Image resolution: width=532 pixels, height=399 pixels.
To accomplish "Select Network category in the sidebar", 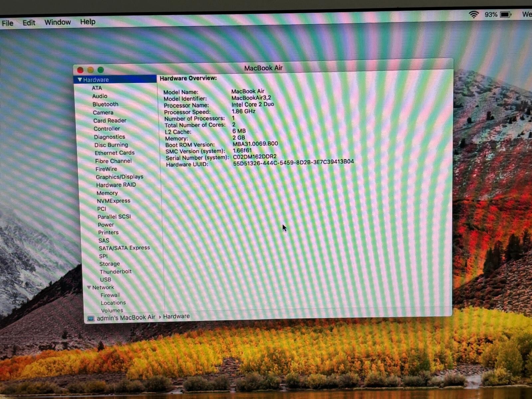I will 103,287.
